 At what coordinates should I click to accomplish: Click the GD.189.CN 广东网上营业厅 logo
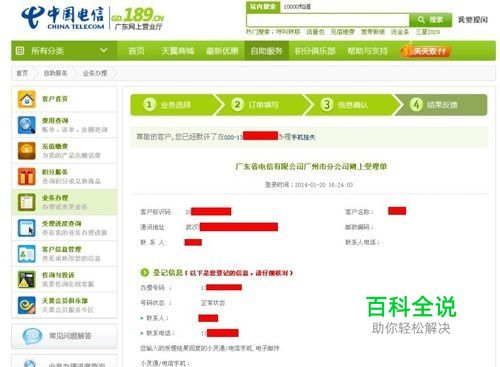137,18
